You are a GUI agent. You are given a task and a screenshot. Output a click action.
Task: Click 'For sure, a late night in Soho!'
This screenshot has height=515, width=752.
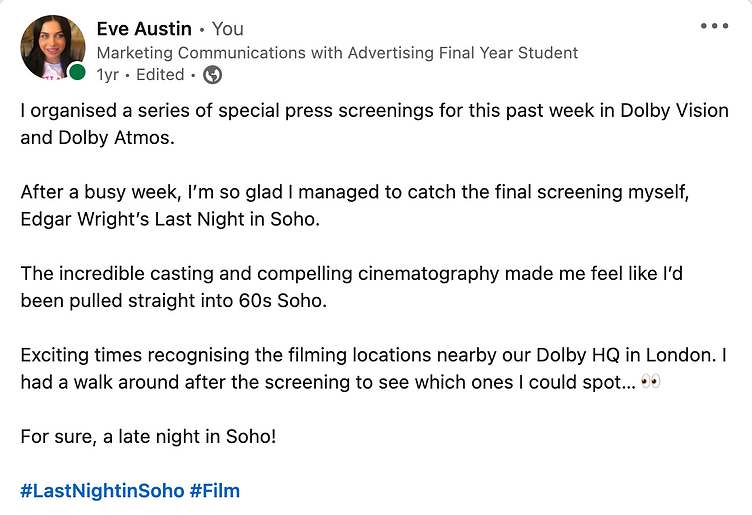pyautogui.click(x=148, y=437)
